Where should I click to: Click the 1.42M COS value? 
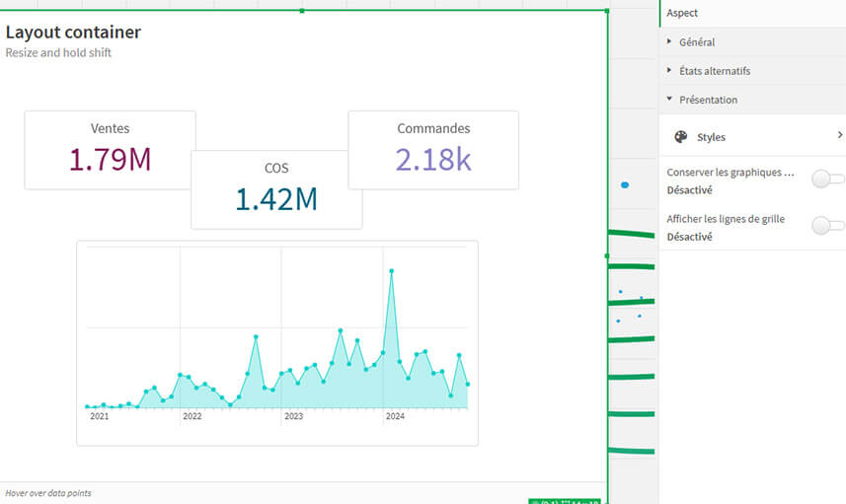coord(276,199)
